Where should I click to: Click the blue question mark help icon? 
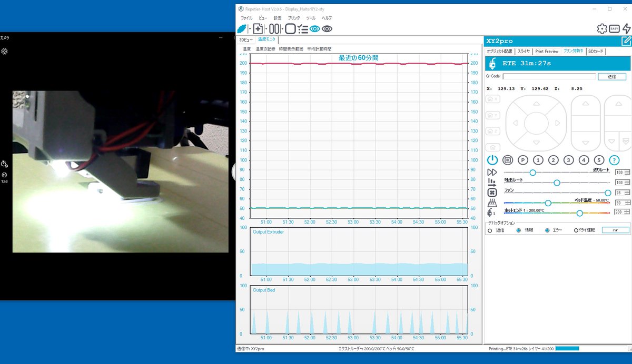coord(614,160)
